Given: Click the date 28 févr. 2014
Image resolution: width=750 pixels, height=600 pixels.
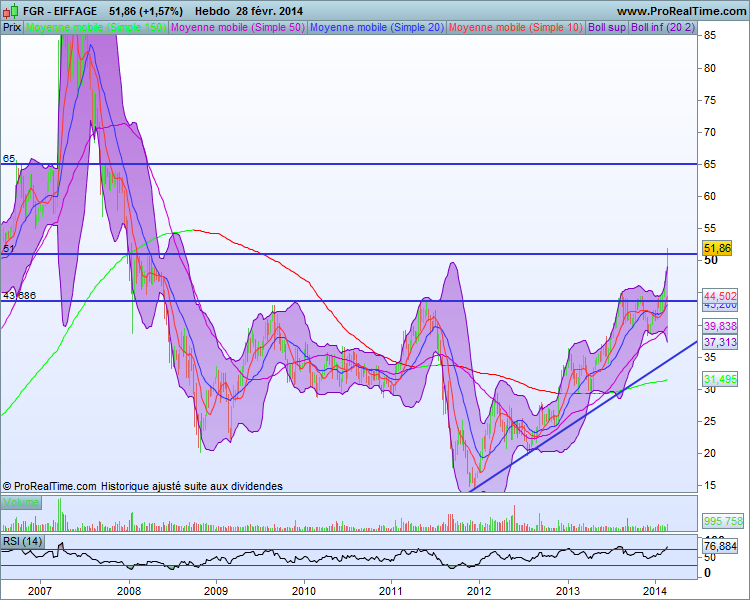Looking at the screenshot, I should point(269,11).
